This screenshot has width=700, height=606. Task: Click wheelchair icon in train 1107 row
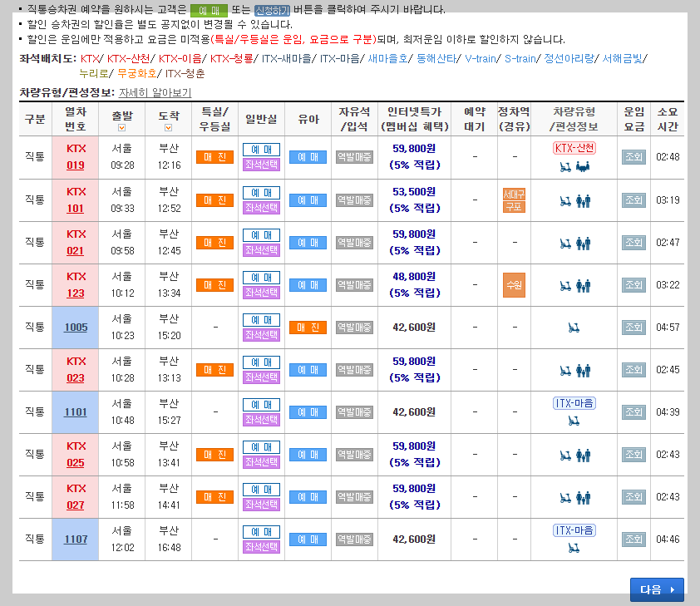574,548
